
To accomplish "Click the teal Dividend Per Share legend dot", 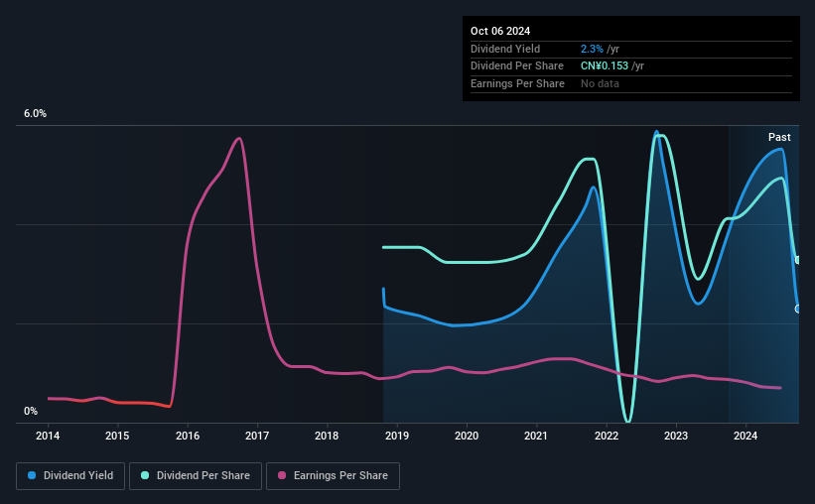I will click(145, 475).
